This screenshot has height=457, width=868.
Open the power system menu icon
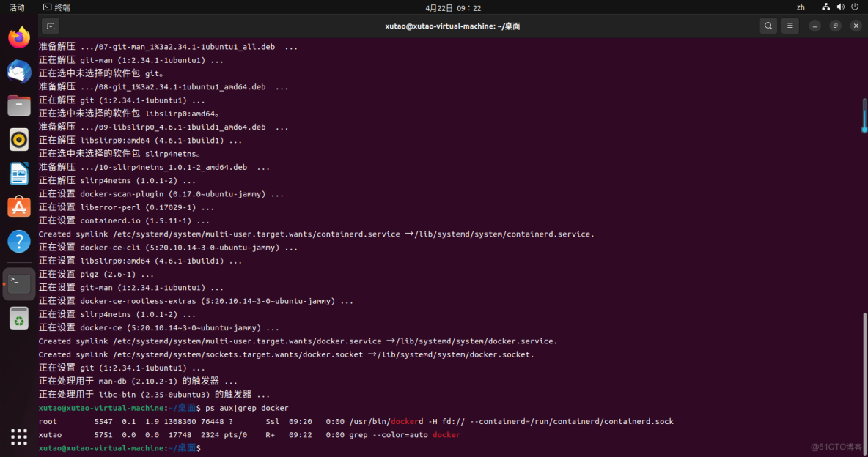coord(855,7)
